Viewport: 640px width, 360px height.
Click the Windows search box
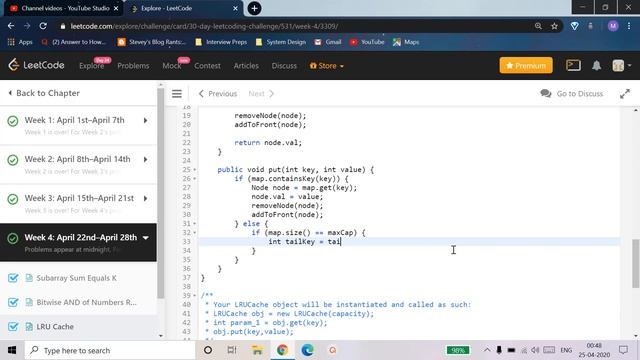[x=110, y=350]
